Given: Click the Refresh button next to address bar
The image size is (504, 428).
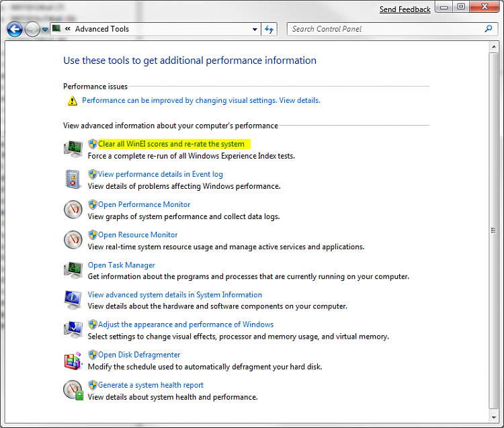Looking at the screenshot, I should (x=269, y=30).
